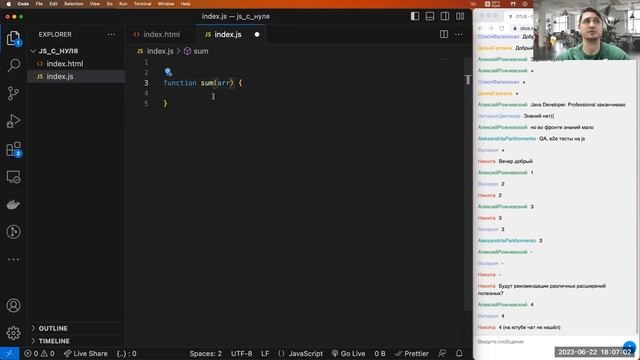
Task: Start Live Share from status bar
Action: tap(86, 353)
